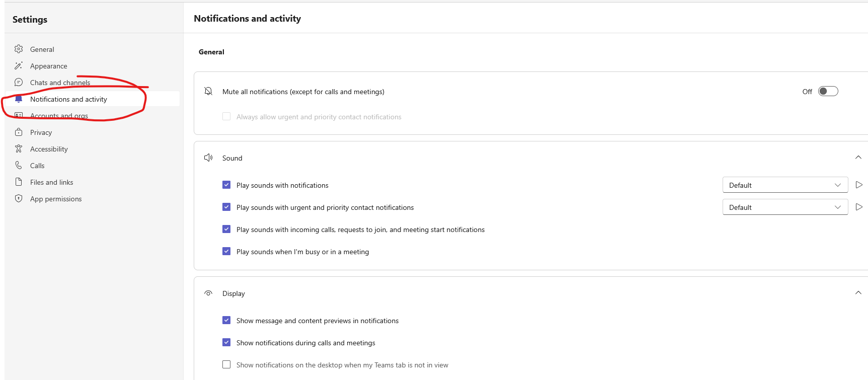Open Files and links settings
Screen dimensions: 868x380
[51, 182]
